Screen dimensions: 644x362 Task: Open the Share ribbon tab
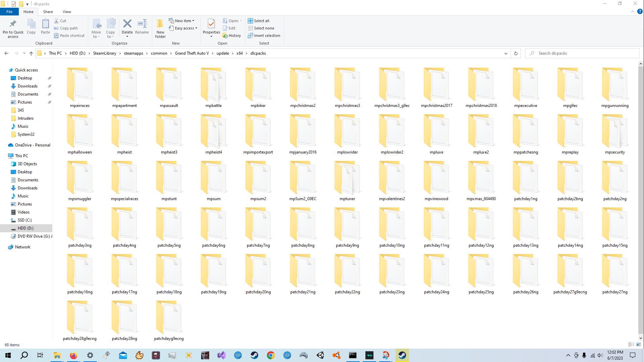coord(48,12)
